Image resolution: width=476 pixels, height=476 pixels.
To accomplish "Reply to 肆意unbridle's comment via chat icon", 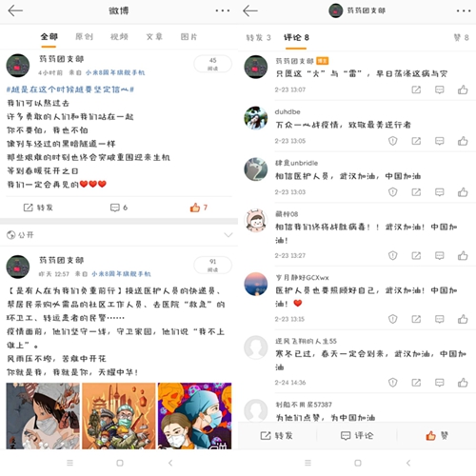I will coord(440,191).
